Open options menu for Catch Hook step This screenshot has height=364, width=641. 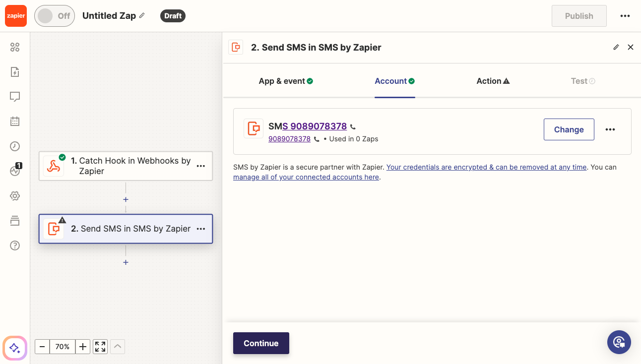pyautogui.click(x=201, y=166)
